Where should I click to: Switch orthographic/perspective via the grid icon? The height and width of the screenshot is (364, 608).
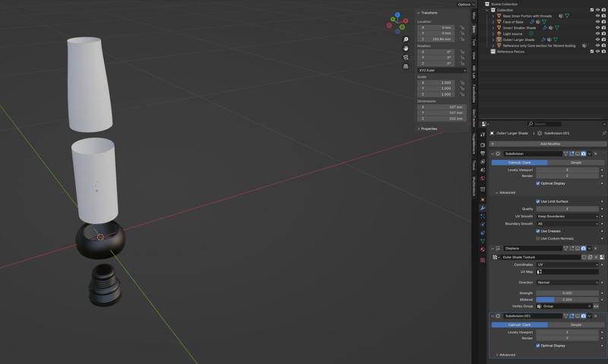click(x=406, y=66)
